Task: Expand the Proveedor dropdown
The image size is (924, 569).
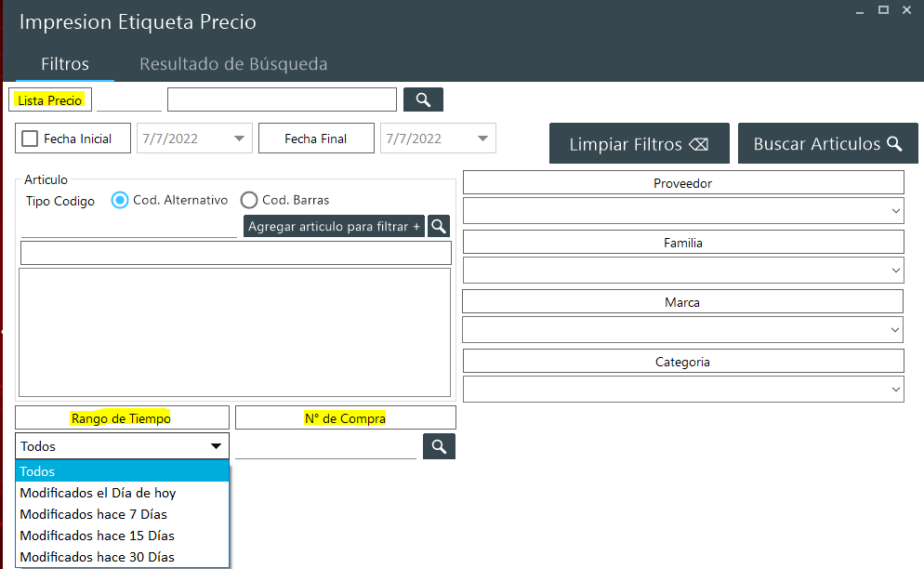Action: (x=683, y=211)
